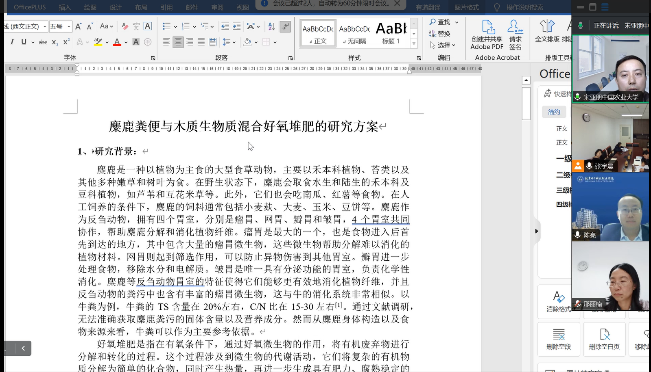Screen dimensions: 651x372
Task: Click the Request Signatures icon
Action: [515, 34]
